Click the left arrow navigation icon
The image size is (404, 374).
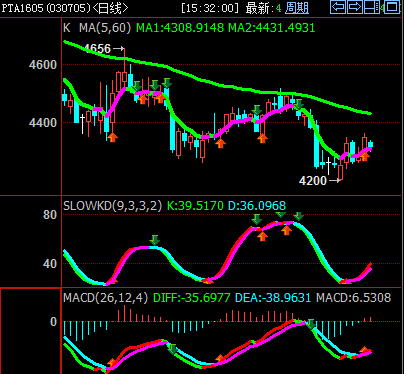(x=338, y=7)
